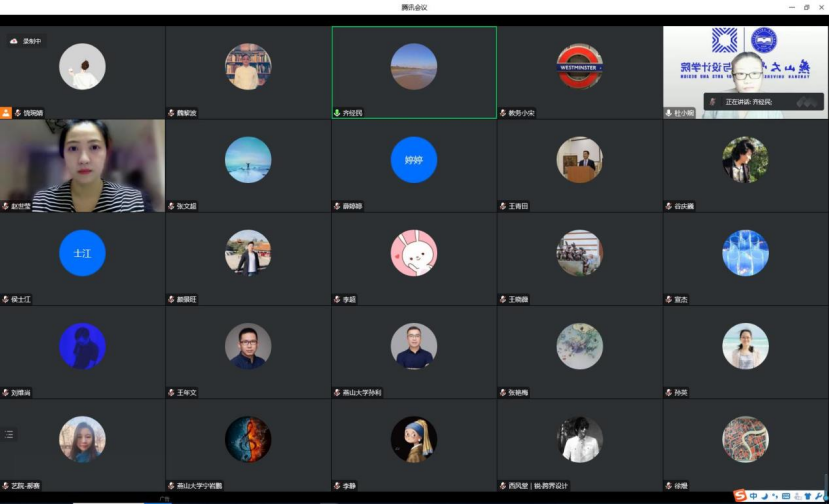
Task: Click the blue 婷婷 avatar circle
Action: coord(413,160)
